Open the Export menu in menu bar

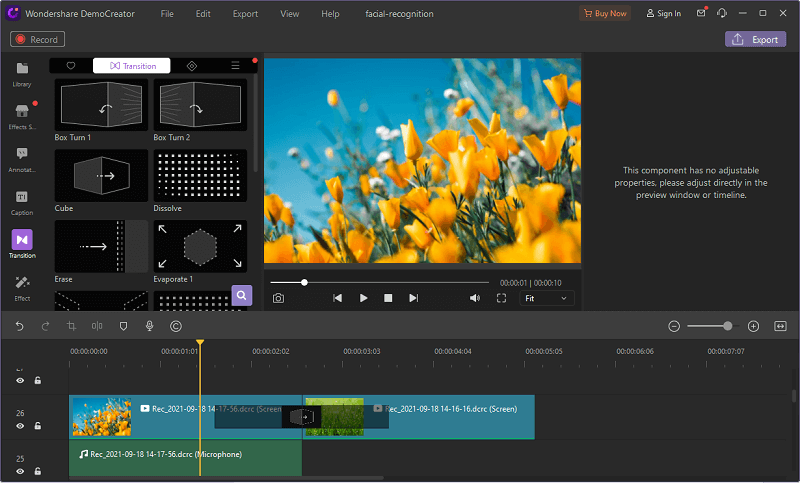click(x=244, y=14)
